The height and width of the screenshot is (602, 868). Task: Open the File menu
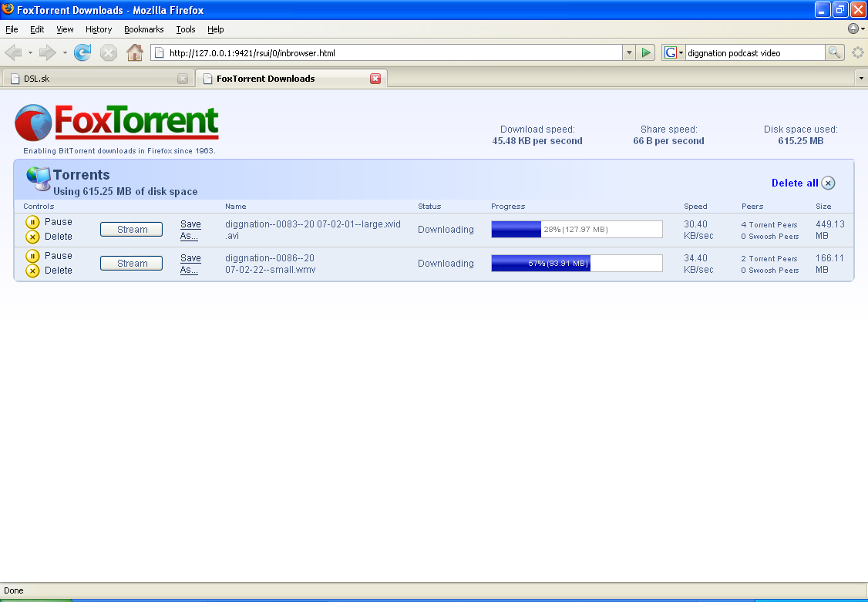coord(12,29)
